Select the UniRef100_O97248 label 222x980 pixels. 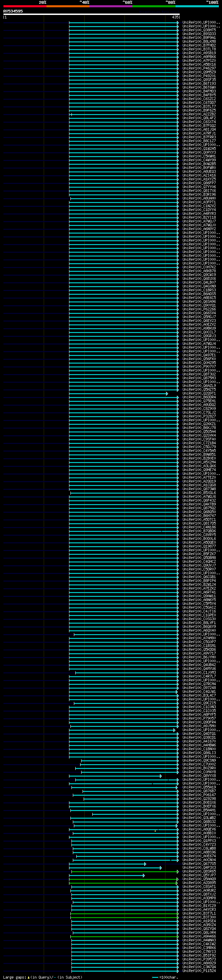pos(199,688)
